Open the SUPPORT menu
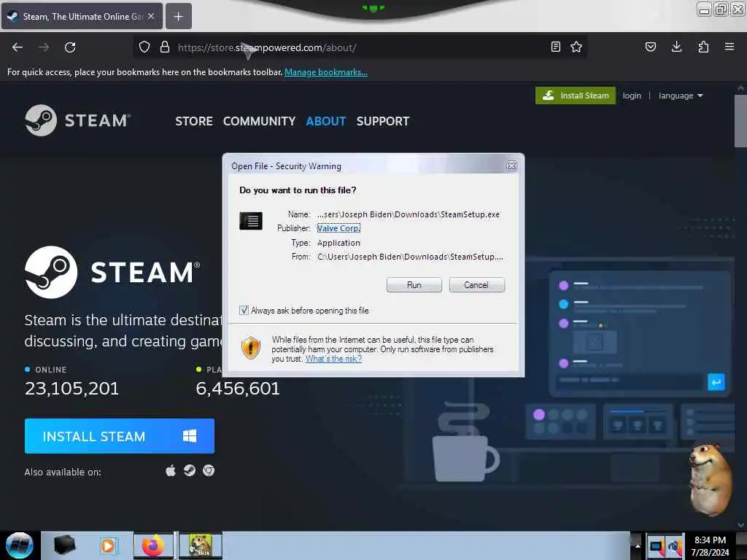747x560 pixels. point(382,122)
